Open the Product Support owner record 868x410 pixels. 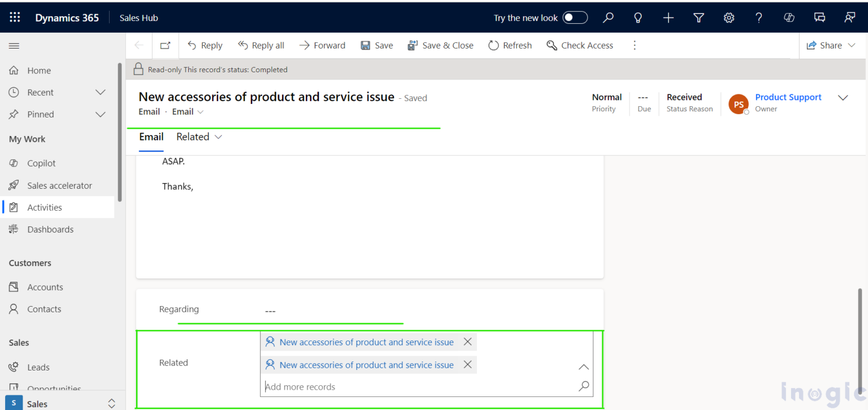pyautogui.click(x=788, y=97)
